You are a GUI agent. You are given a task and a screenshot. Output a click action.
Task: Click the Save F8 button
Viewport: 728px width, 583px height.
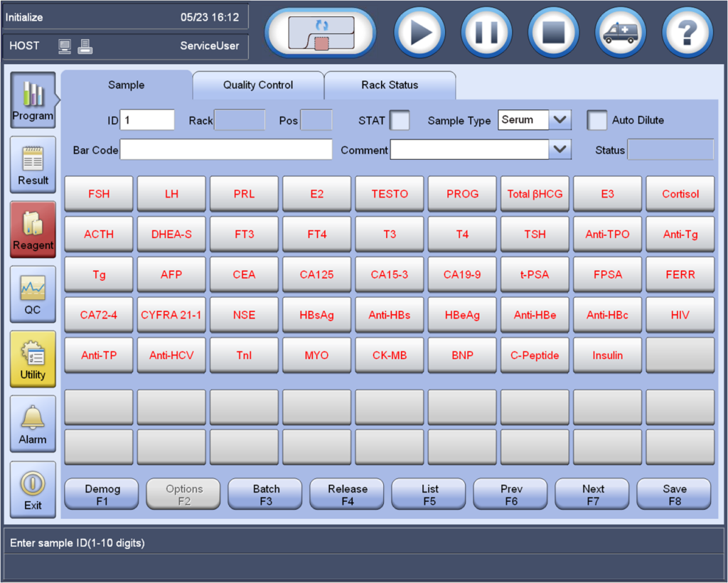(x=674, y=494)
